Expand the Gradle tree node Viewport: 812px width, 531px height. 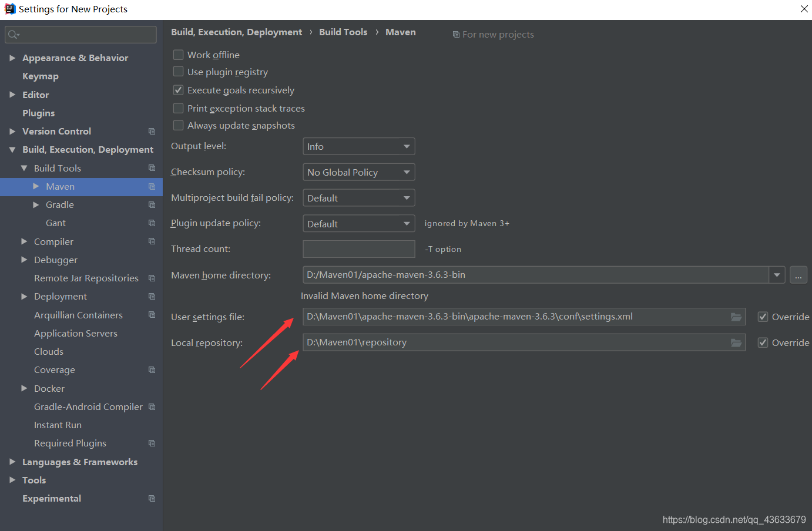point(36,204)
